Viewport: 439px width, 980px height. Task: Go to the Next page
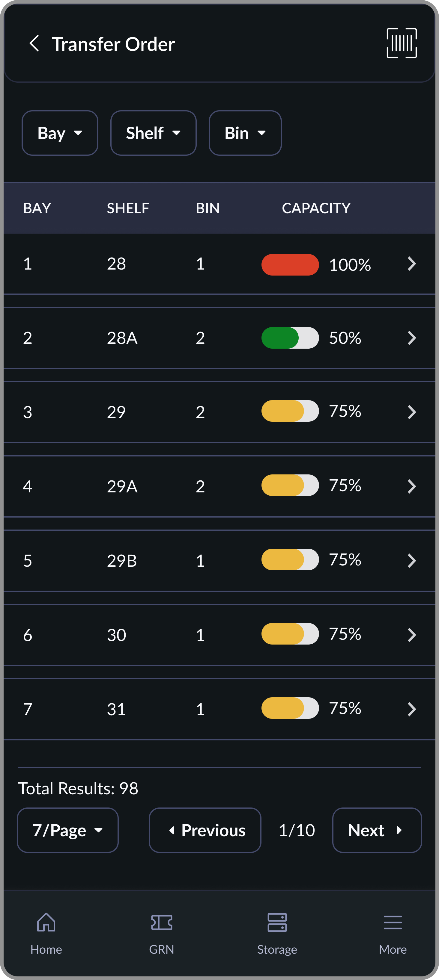click(377, 830)
